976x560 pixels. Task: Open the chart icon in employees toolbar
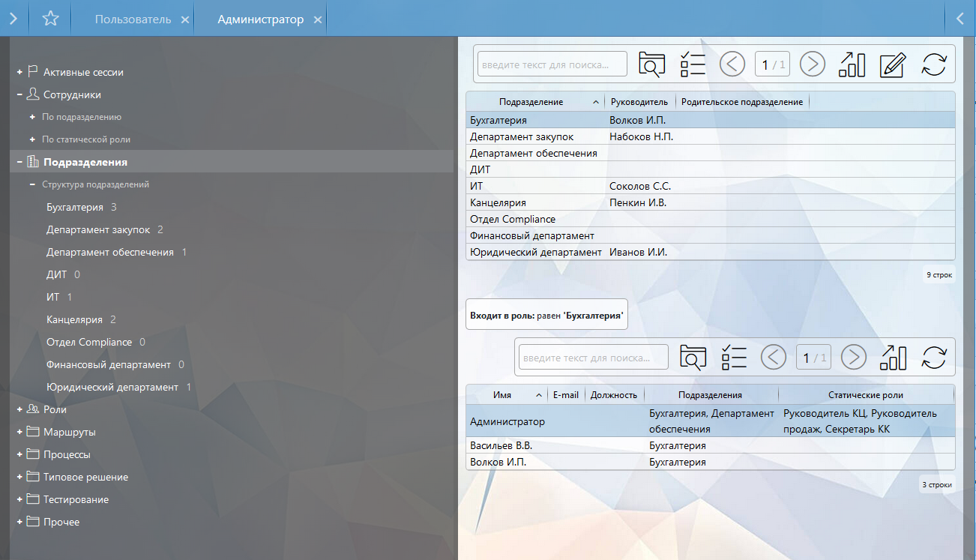click(893, 358)
